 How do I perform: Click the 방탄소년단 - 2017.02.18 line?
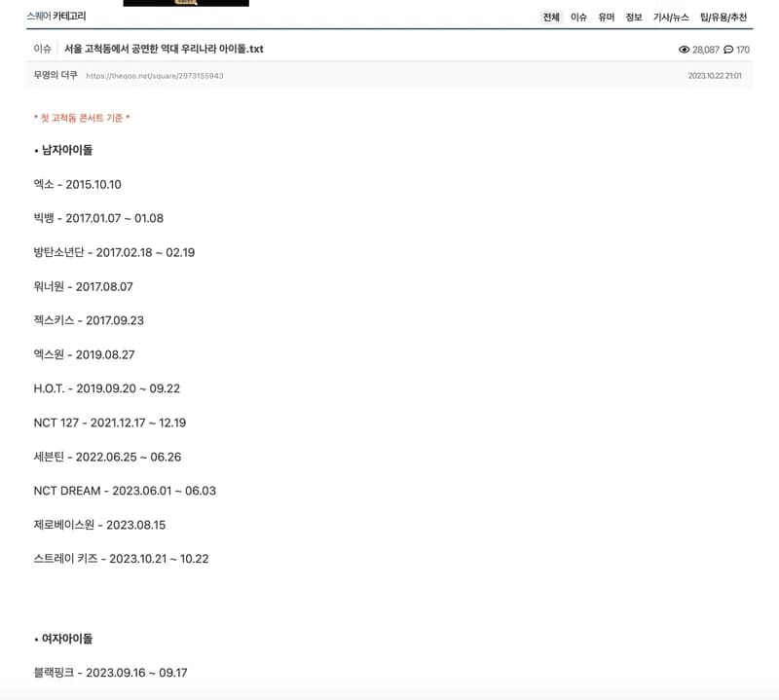coord(114,252)
